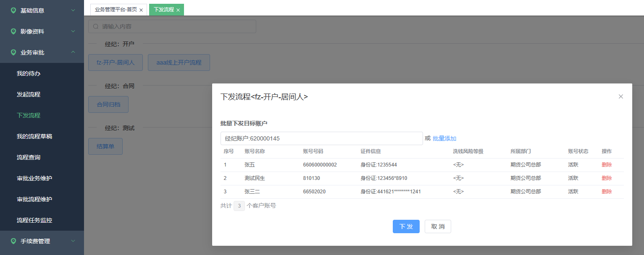Expand the 基础信息 menu chevron

point(73,10)
